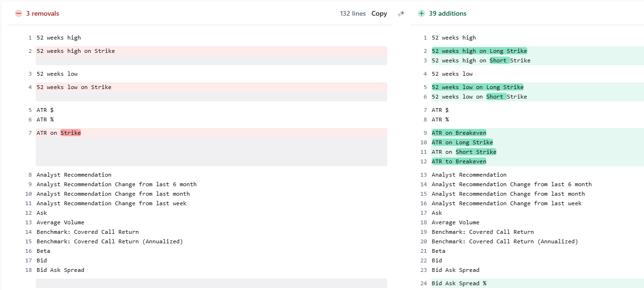Click 'Covered Call Return (Annualized)' on line 20

point(524,241)
